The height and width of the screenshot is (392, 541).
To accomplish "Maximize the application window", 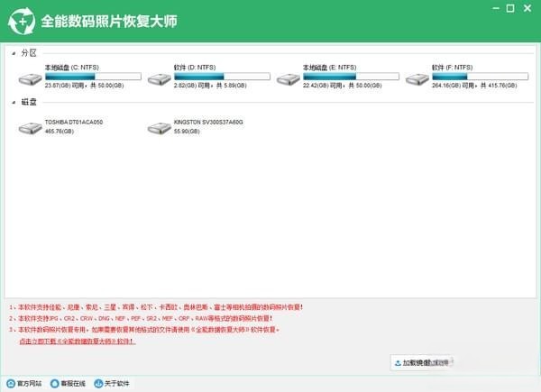I will 510,8.
